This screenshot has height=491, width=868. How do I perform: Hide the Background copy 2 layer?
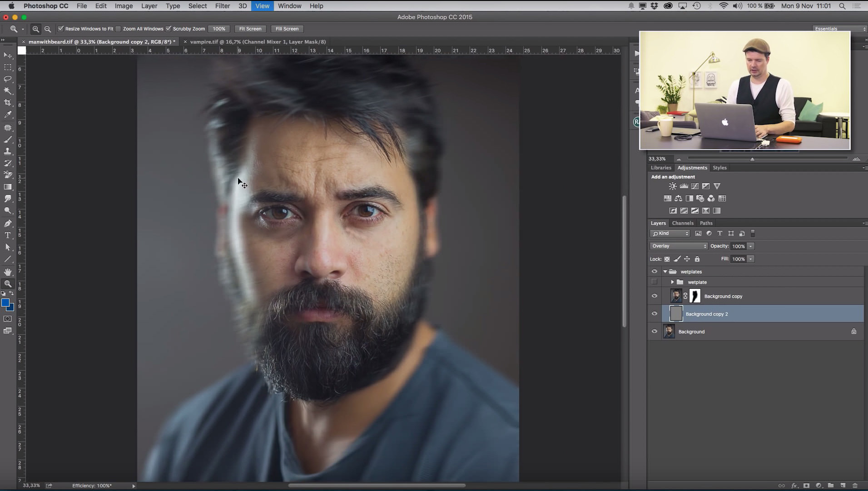(655, 314)
